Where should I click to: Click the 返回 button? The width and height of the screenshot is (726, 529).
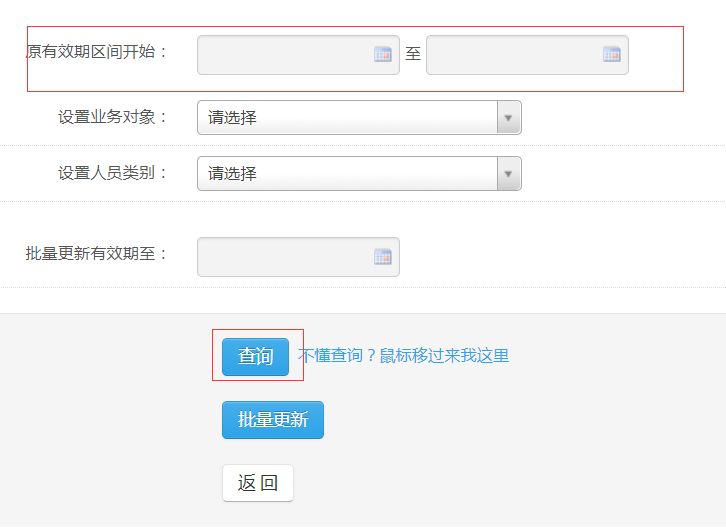tap(257, 483)
